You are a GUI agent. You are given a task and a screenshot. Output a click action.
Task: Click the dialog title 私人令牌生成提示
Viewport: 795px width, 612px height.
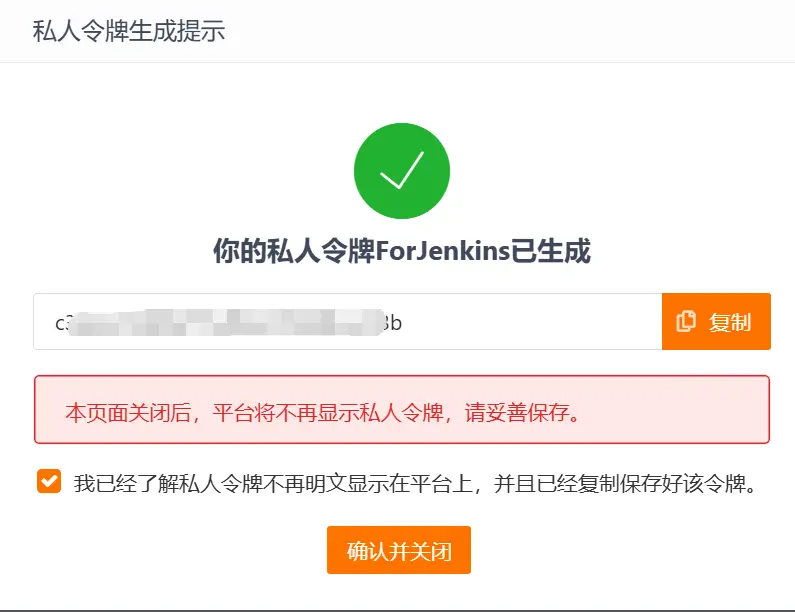[x=129, y=30]
